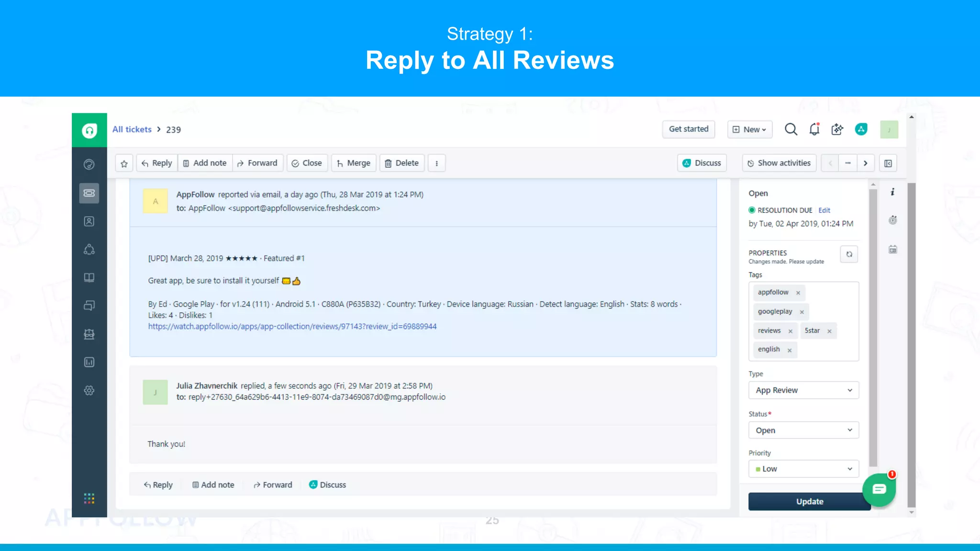980x551 pixels.
Task: Click Discuss in the top toolbar
Action: click(x=702, y=163)
